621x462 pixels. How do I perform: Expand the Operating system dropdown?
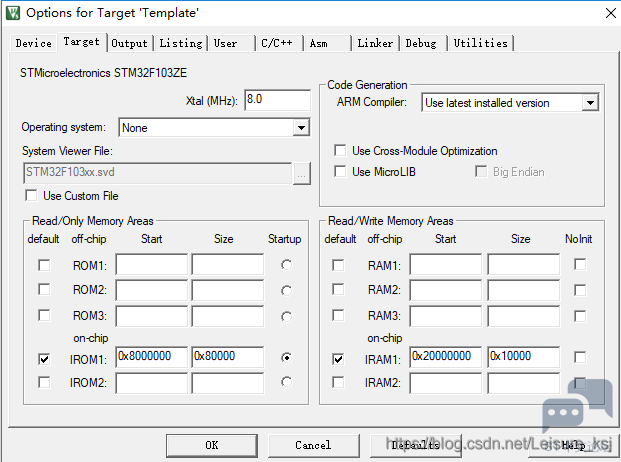[x=301, y=128]
